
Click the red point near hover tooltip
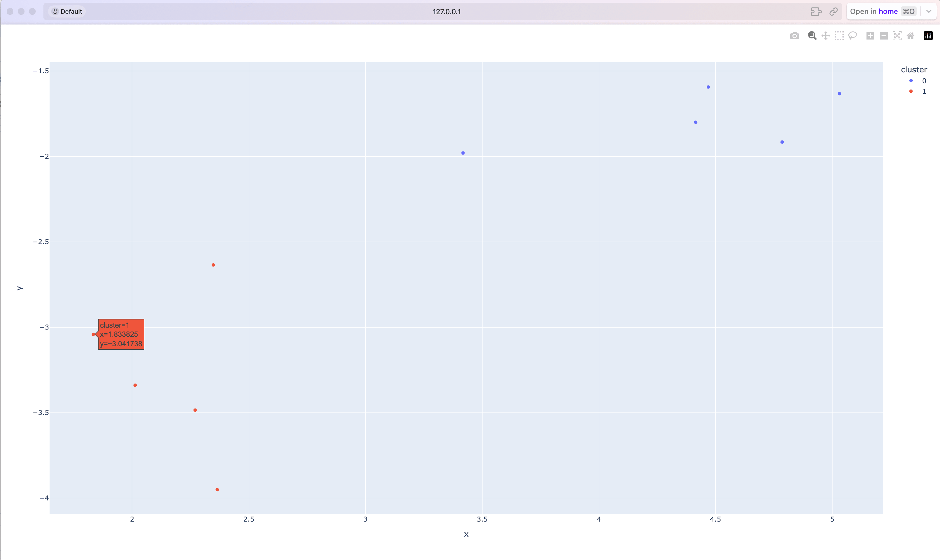[x=93, y=334]
